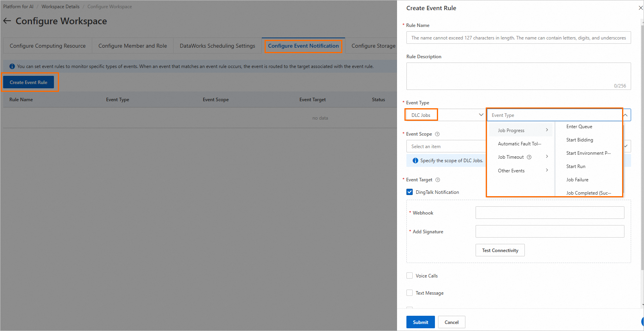This screenshot has height=331, width=644.
Task: Click the info icon in the notification banner
Action: (12, 66)
